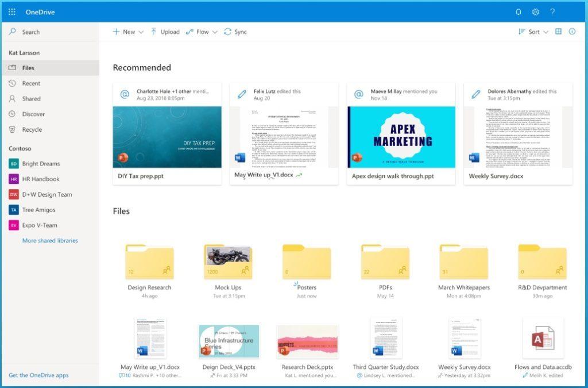This screenshot has height=388, width=588.
Task: Open the notifications bell icon
Action: pos(519,11)
